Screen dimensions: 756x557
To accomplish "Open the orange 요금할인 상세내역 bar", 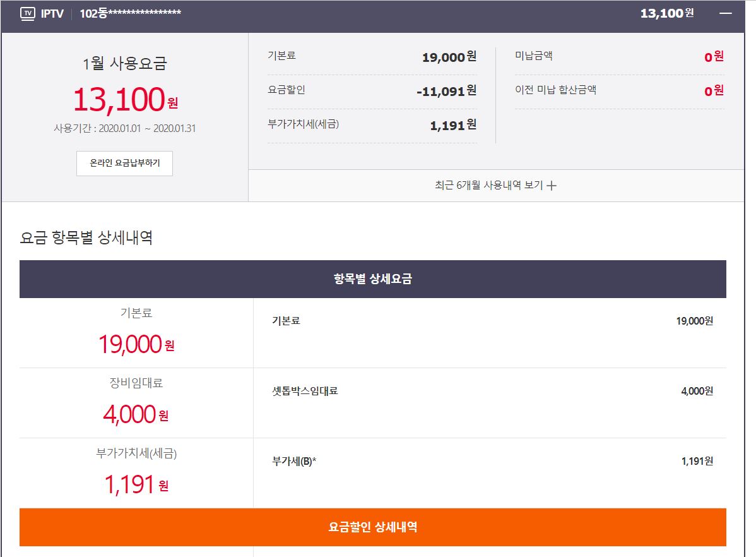I will 372,527.
